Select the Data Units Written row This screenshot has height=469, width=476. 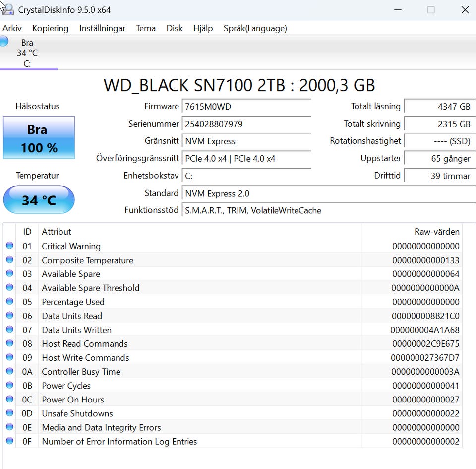[198, 330]
